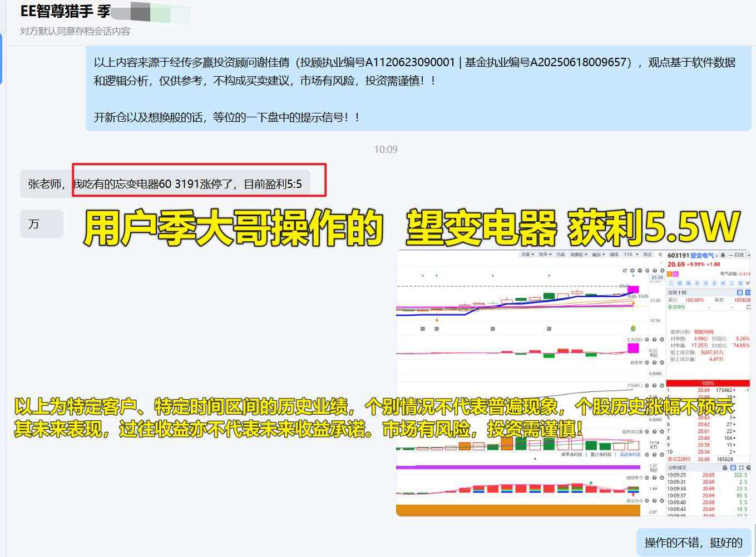Viewport: 756px width, 557px height.
Task: Click the chat message '操作的不错，挺好的'
Action: click(693, 543)
